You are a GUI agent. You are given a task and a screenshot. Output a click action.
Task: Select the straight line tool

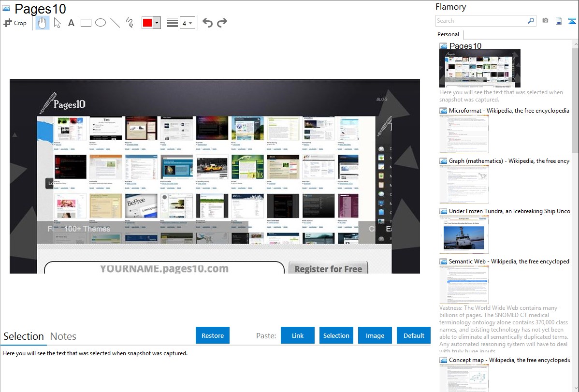pos(115,23)
